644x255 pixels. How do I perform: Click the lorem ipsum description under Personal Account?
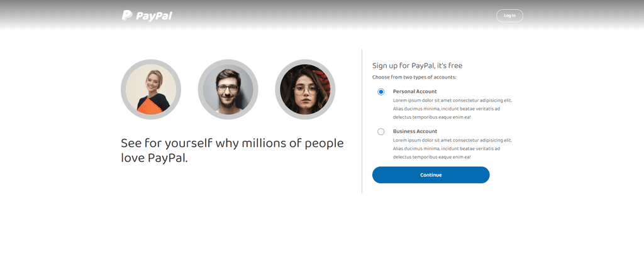[452, 109]
